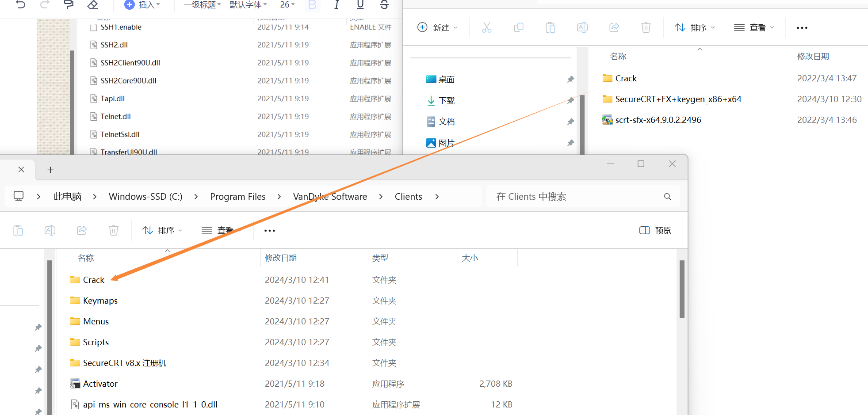Screen dimensions: 868x415
Task: Click the 类型 column header in Clients window
Action: [x=380, y=258]
